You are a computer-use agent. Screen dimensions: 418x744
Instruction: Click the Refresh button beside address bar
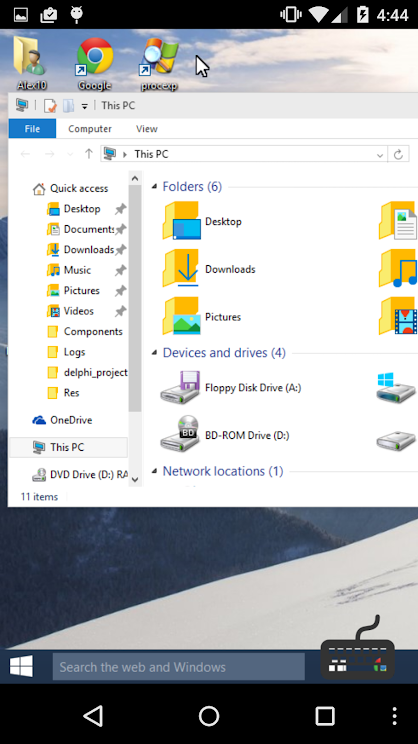[398, 154]
